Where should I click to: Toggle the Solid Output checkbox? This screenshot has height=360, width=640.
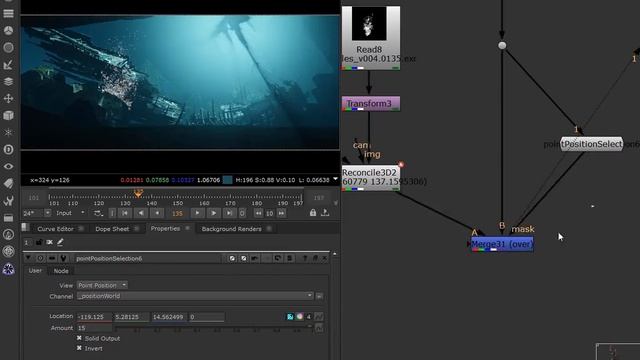[79, 338]
